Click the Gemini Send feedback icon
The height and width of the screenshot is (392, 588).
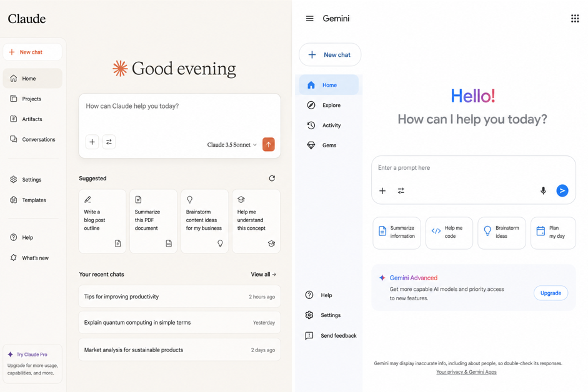309,335
